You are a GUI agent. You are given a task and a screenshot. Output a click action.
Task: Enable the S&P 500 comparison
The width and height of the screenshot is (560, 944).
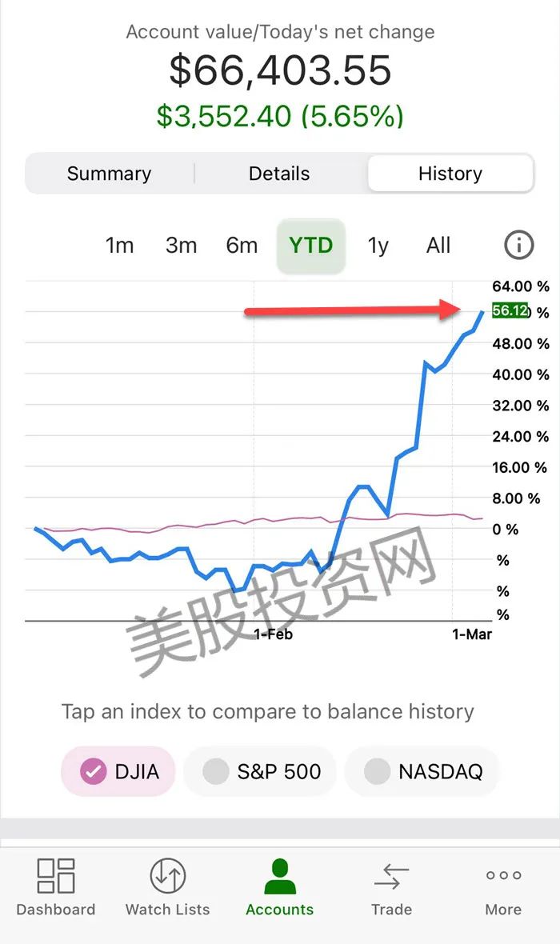[x=259, y=771]
